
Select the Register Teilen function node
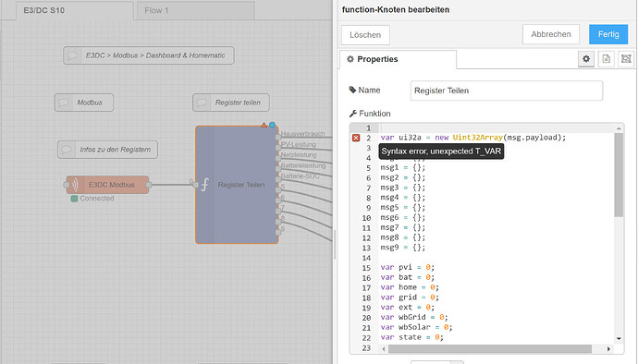[237, 185]
